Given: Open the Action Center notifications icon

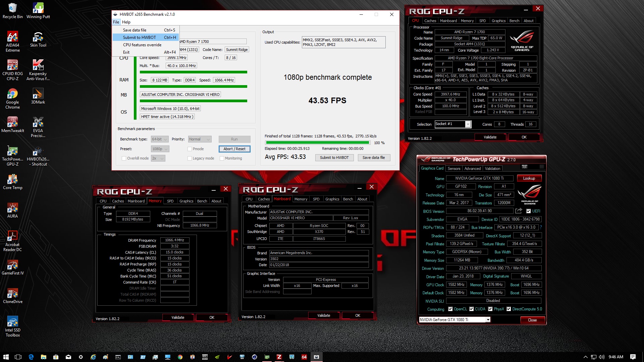Looking at the screenshot, I should point(633,357).
